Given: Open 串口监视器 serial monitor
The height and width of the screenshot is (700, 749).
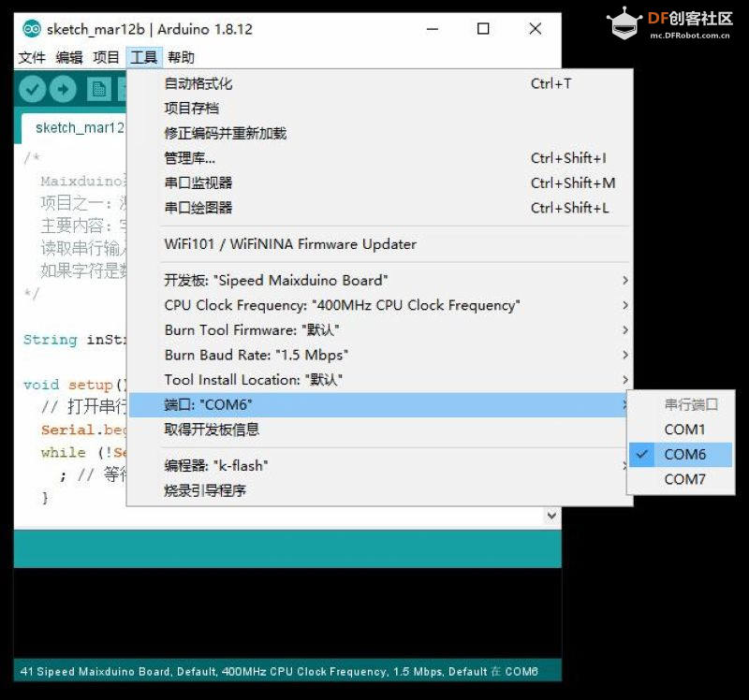Looking at the screenshot, I should point(381,183).
